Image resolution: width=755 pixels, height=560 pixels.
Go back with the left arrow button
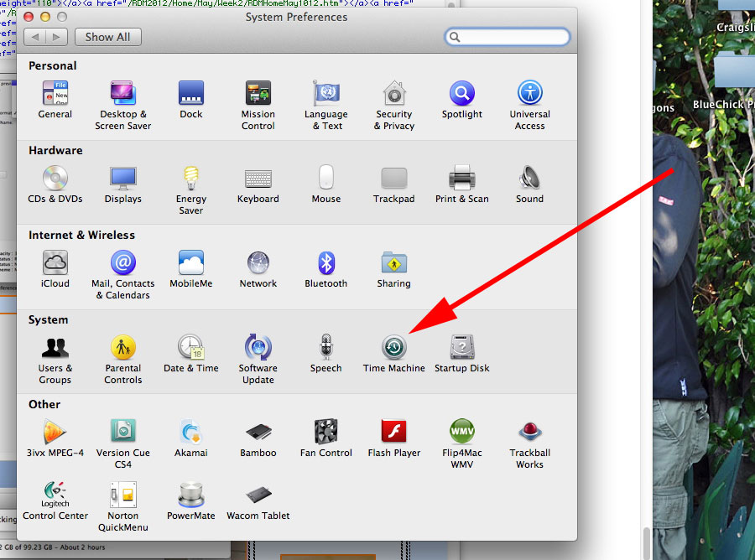click(x=35, y=37)
